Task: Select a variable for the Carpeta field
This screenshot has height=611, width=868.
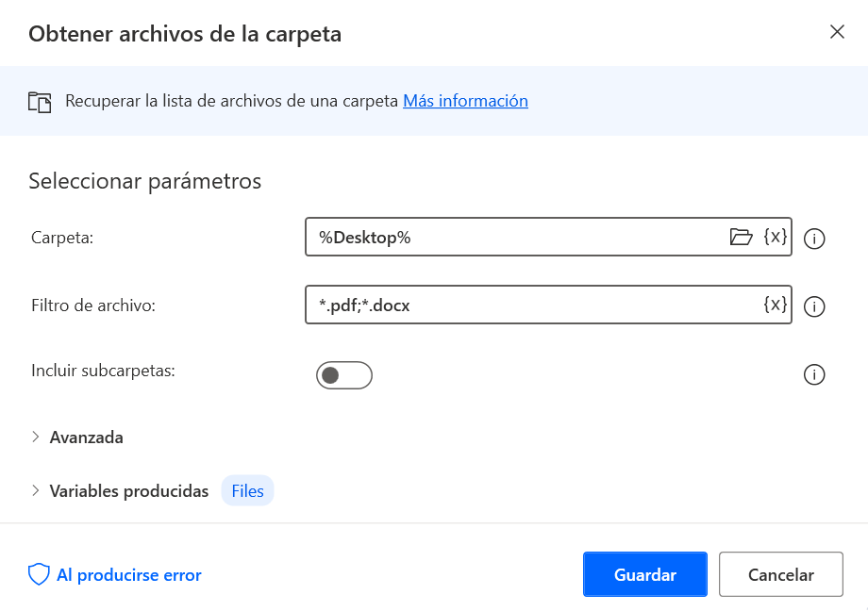Action: click(776, 237)
